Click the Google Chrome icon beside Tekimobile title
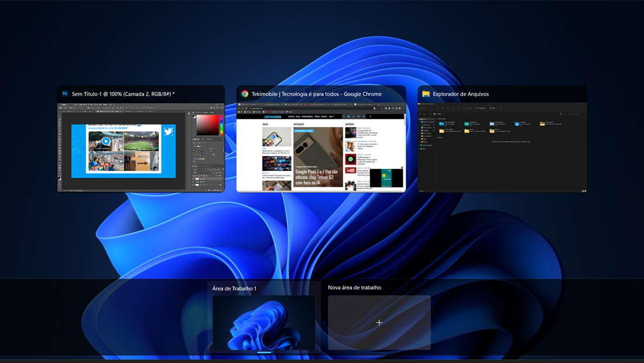This screenshot has height=363, width=644. [x=245, y=94]
